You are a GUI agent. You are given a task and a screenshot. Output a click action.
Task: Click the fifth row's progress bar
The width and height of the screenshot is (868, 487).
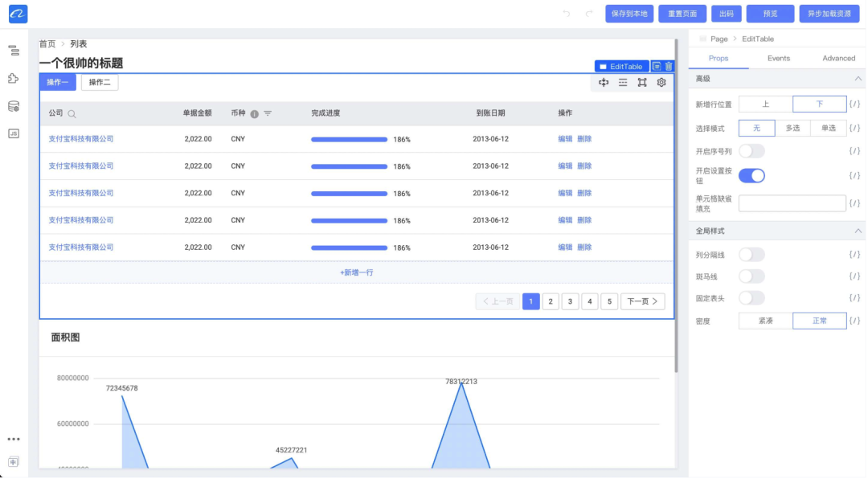[350, 248]
